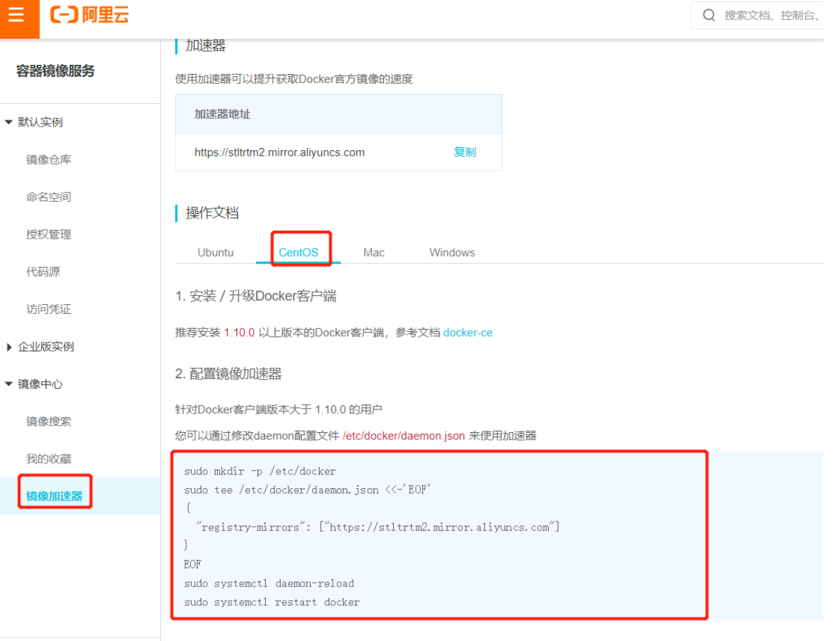Open 镜像搜索 in the sidebar
The width and height of the screenshot is (840, 641).
[x=48, y=421]
